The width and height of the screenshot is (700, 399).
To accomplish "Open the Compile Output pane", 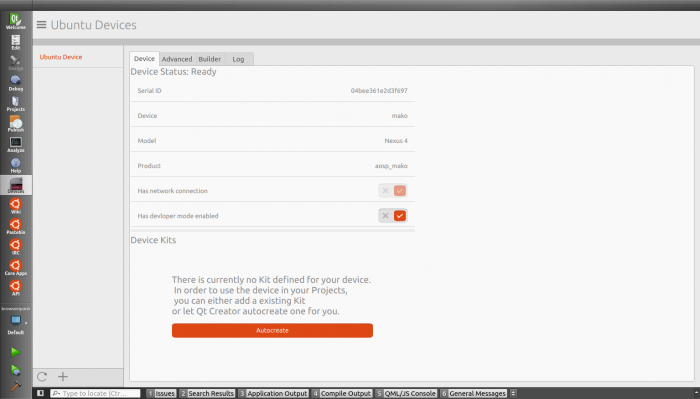I will [x=342, y=393].
